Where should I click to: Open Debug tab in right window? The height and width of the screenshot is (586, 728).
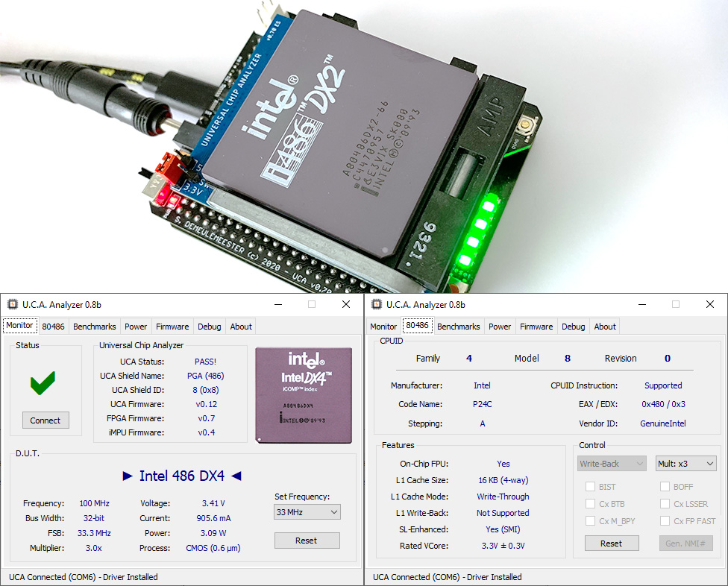(574, 326)
